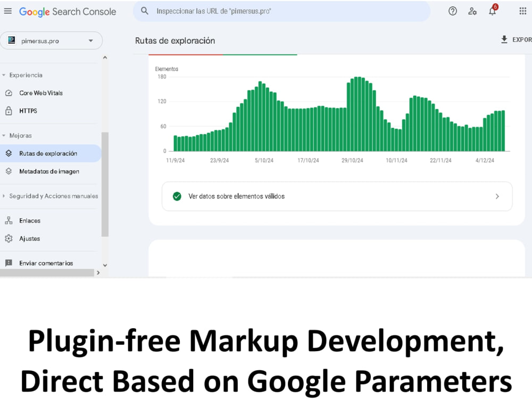Open Metadatos de imagen report

(x=49, y=171)
